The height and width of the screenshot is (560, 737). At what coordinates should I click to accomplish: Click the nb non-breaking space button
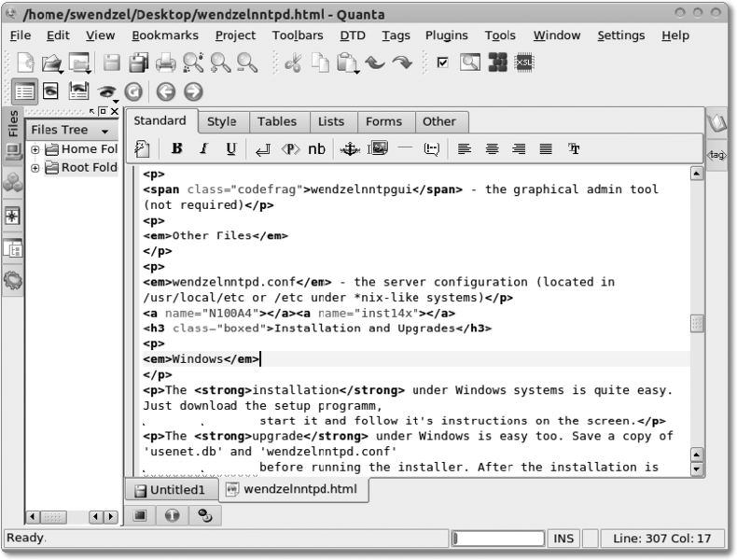pos(317,148)
